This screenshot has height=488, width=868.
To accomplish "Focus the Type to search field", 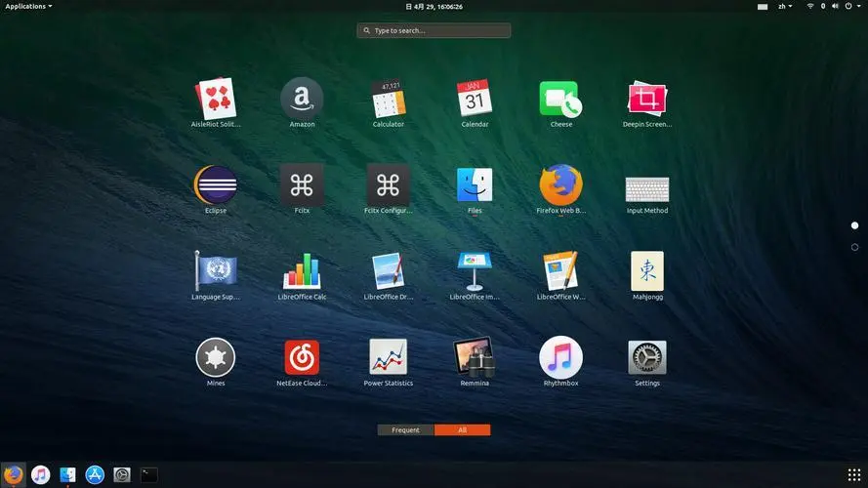I will 434,30.
